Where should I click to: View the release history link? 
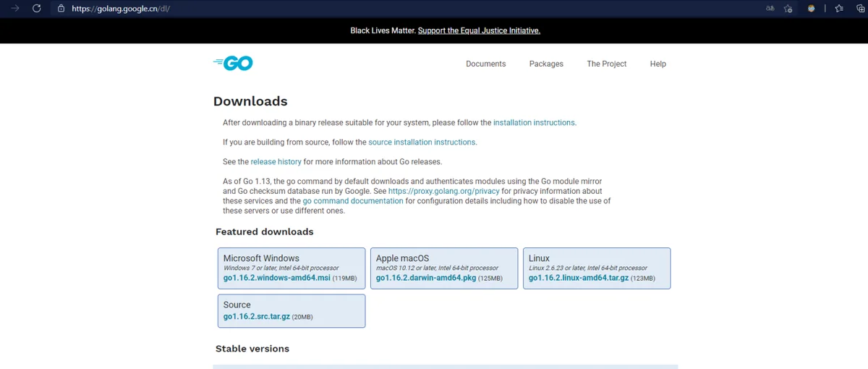(x=276, y=162)
